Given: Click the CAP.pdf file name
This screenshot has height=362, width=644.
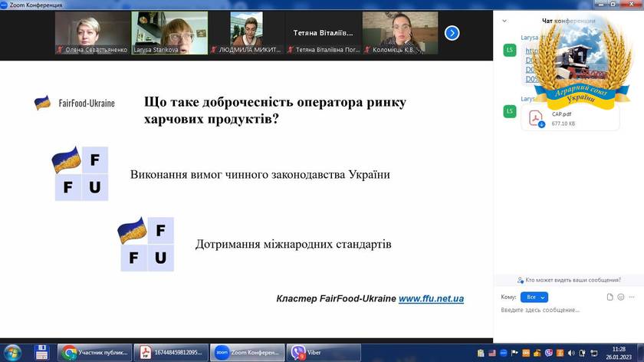Looking at the screenshot, I should click(561, 114).
